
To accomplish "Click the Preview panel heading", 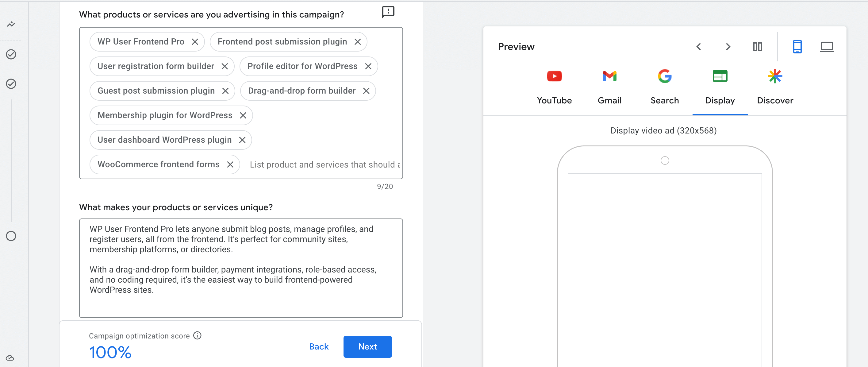I will click(516, 47).
